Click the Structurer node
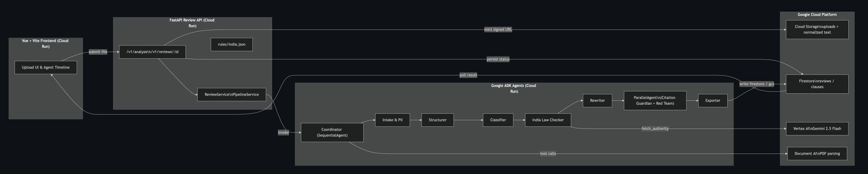The image size is (868, 174). (x=438, y=120)
